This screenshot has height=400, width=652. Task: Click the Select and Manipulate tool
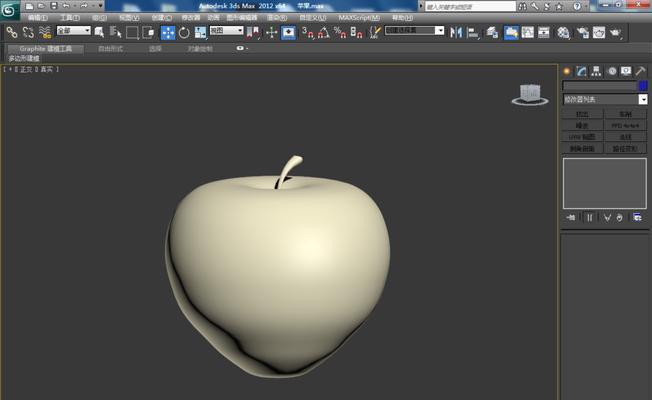[x=272, y=32]
